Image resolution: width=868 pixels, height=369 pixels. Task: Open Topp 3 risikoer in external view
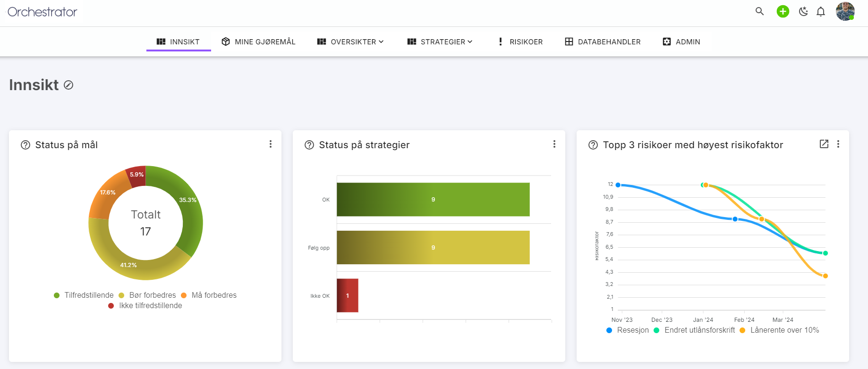coord(824,144)
